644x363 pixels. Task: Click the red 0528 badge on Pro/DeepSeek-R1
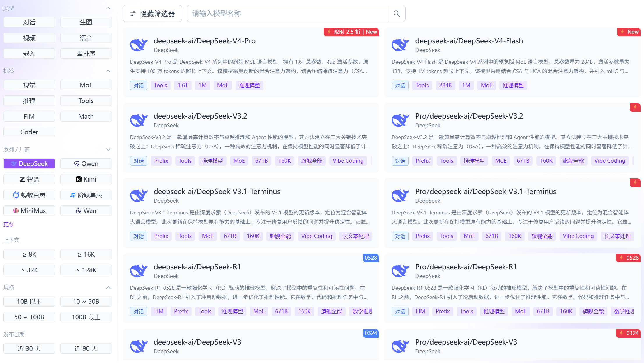tap(628, 258)
